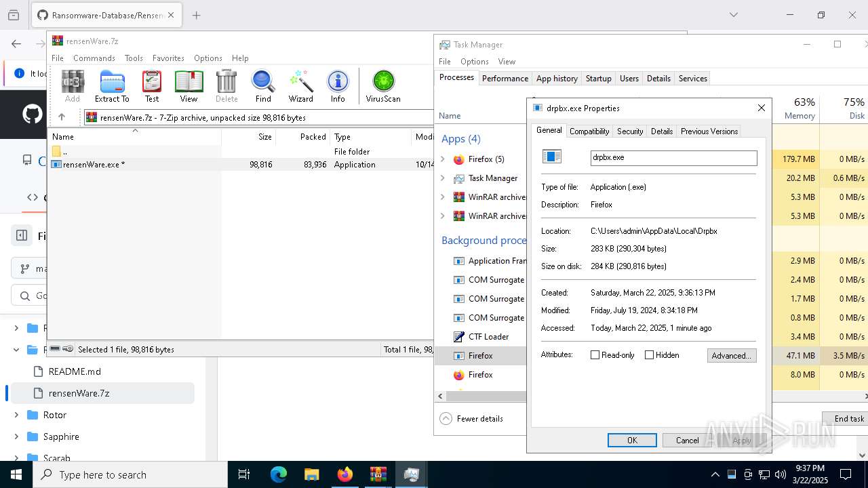Click the file tree panel toggle on GitHub
This screenshot has height=488, width=868.
click(22, 235)
